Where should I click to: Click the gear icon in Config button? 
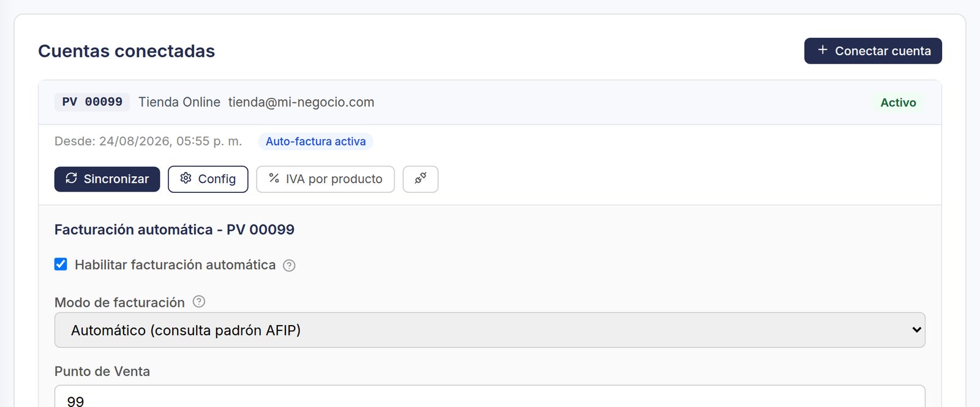186,178
